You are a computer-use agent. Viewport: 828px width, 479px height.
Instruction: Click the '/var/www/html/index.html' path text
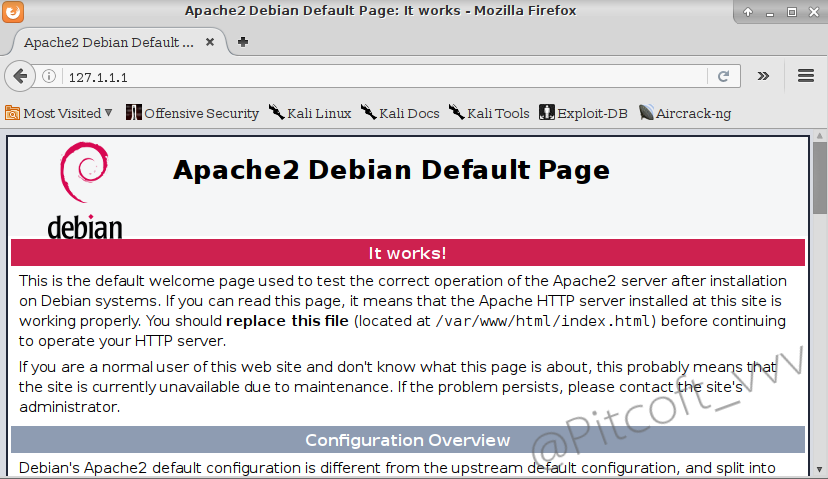(543, 321)
